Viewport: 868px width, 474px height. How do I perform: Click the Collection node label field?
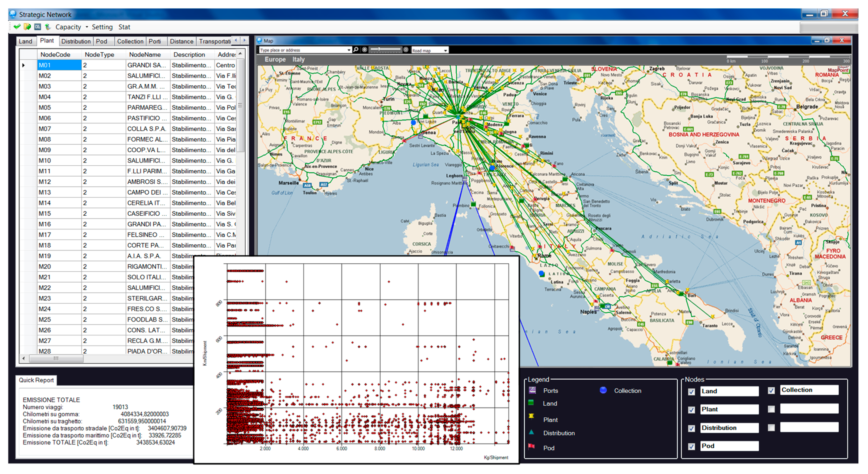[x=809, y=390]
